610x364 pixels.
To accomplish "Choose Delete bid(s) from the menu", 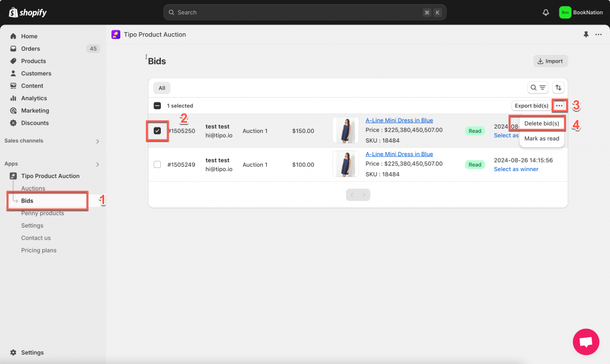I will click(x=541, y=123).
